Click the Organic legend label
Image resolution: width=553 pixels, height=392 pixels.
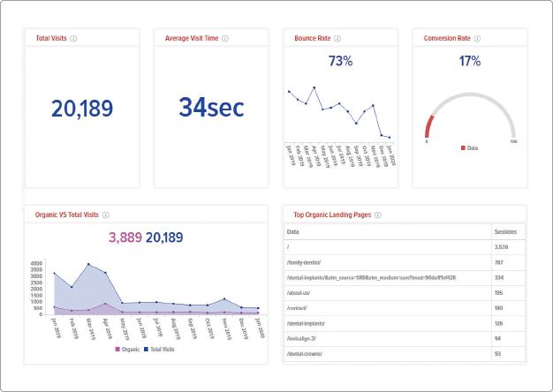pos(131,350)
